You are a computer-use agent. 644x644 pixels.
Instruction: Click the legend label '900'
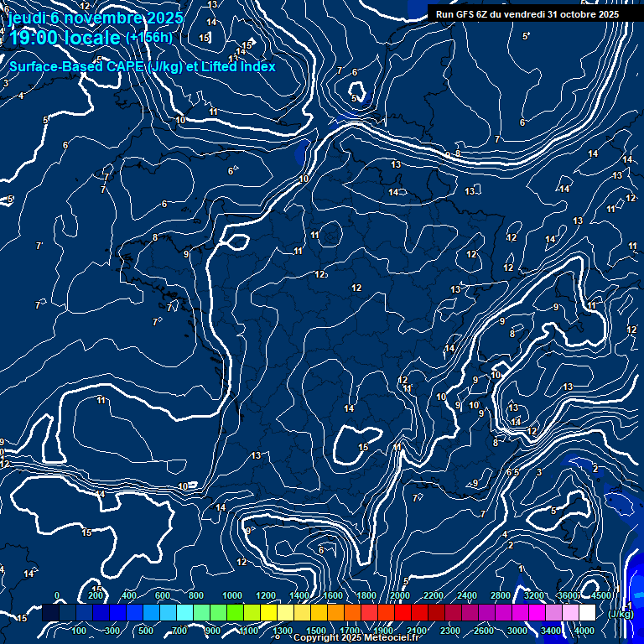click(x=213, y=631)
